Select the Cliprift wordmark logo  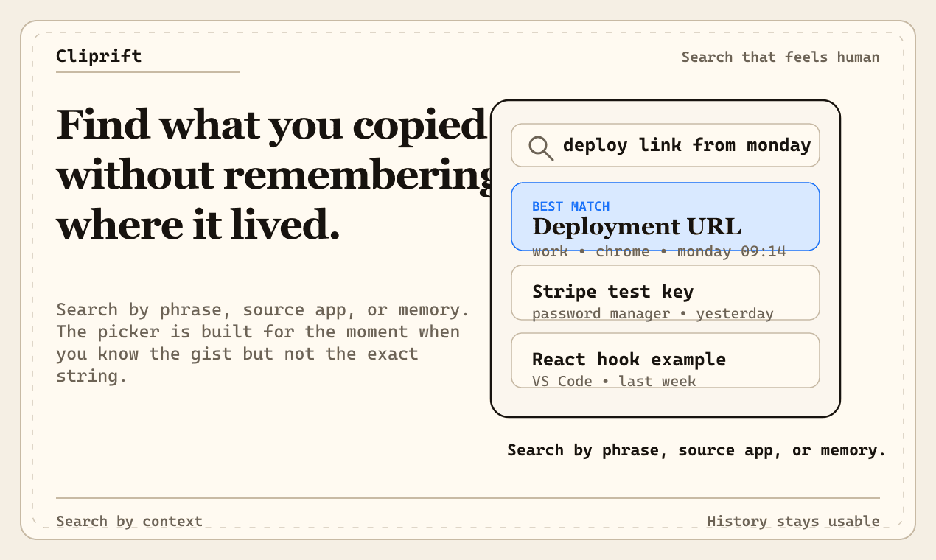pos(99,57)
